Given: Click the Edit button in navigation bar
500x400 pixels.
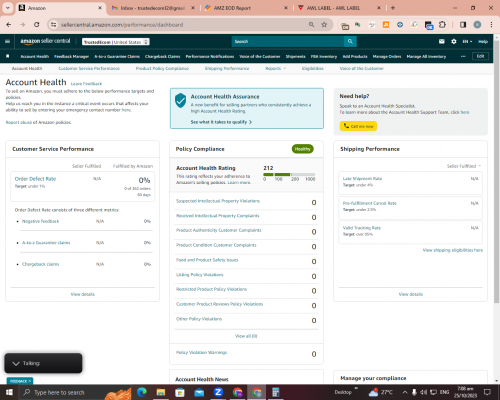Looking at the screenshot, I should (x=480, y=56).
